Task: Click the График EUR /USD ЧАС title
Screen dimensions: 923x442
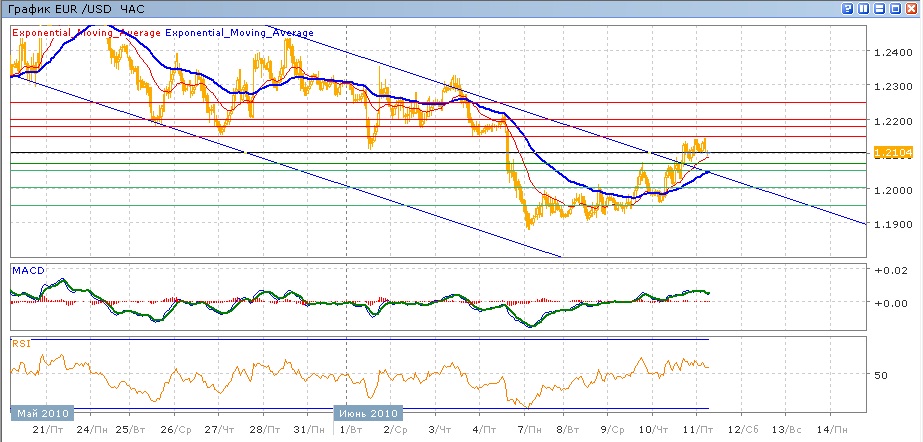Action: point(76,8)
